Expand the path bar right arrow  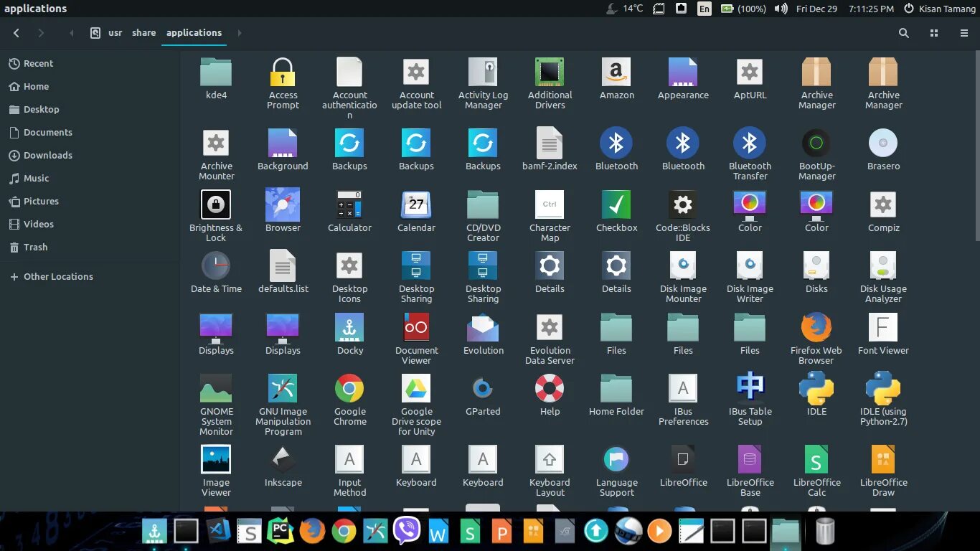240,33
